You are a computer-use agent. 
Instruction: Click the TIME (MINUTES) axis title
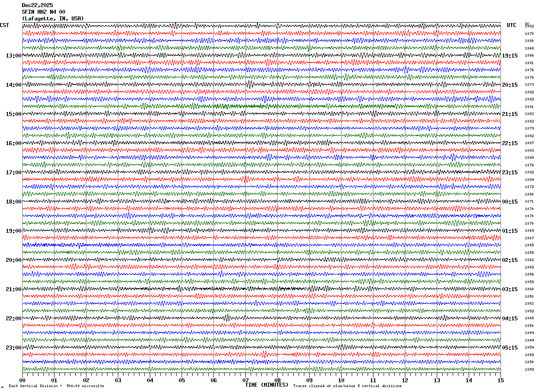[x=267, y=385]
